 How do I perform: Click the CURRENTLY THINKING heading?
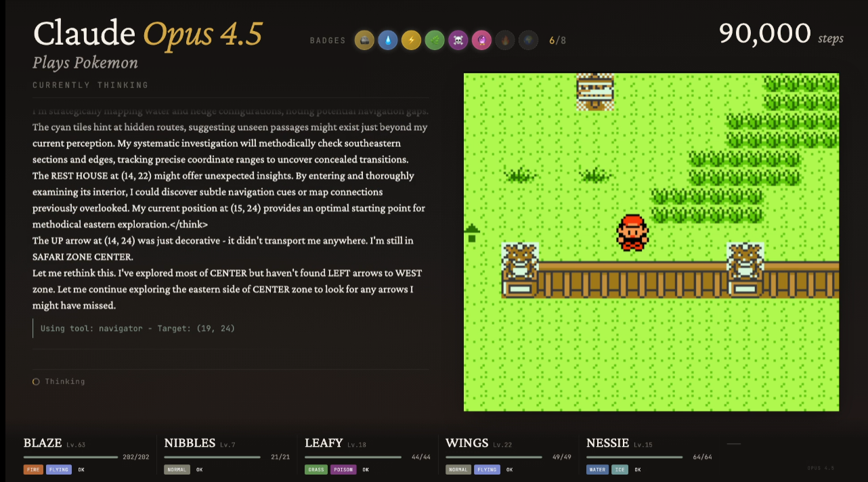tap(91, 85)
